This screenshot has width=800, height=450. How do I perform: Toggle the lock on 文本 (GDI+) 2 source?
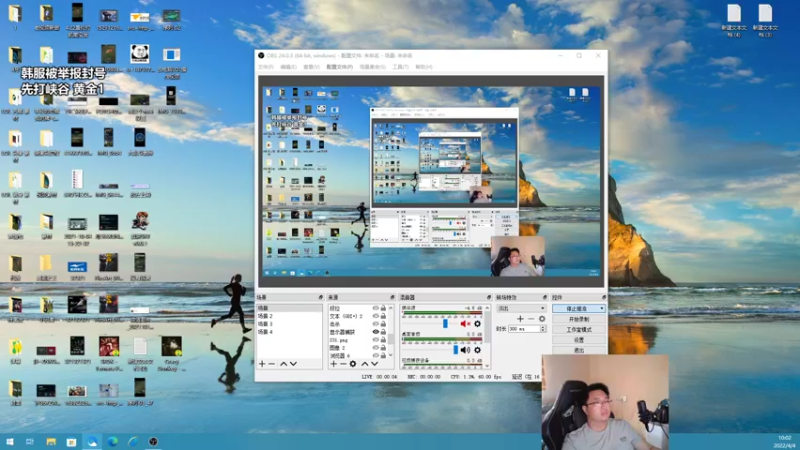tap(383, 316)
